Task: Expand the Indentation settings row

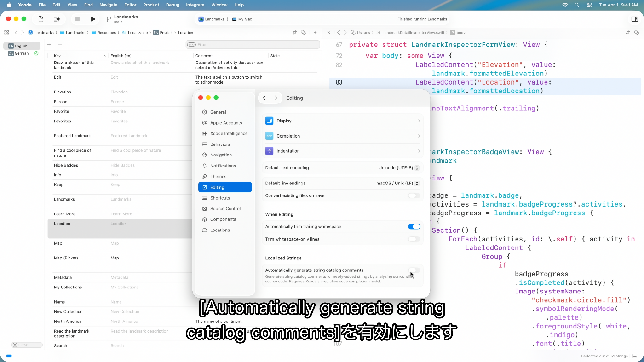Action: (x=343, y=151)
